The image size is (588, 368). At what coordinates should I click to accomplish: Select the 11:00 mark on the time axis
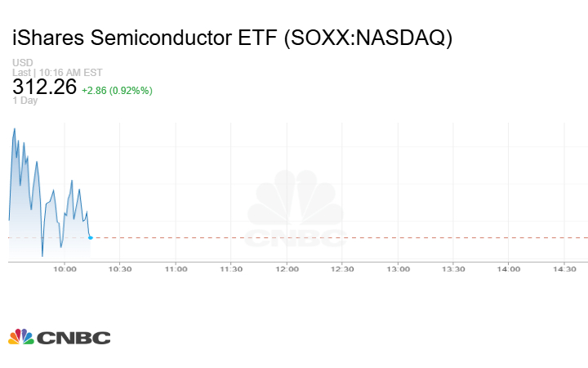point(176,268)
